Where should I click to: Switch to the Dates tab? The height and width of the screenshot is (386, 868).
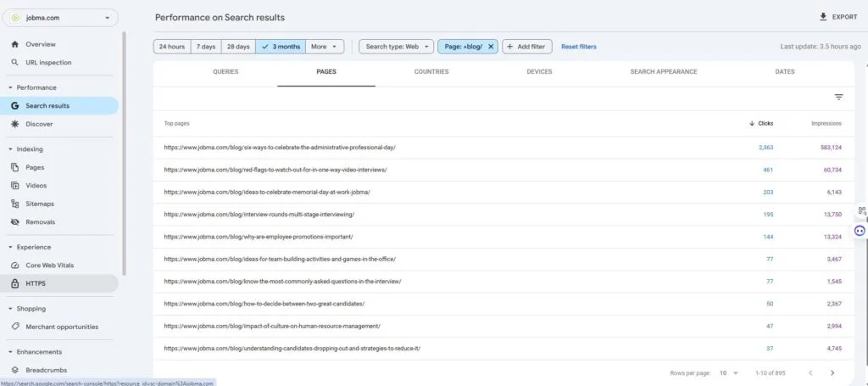785,71
